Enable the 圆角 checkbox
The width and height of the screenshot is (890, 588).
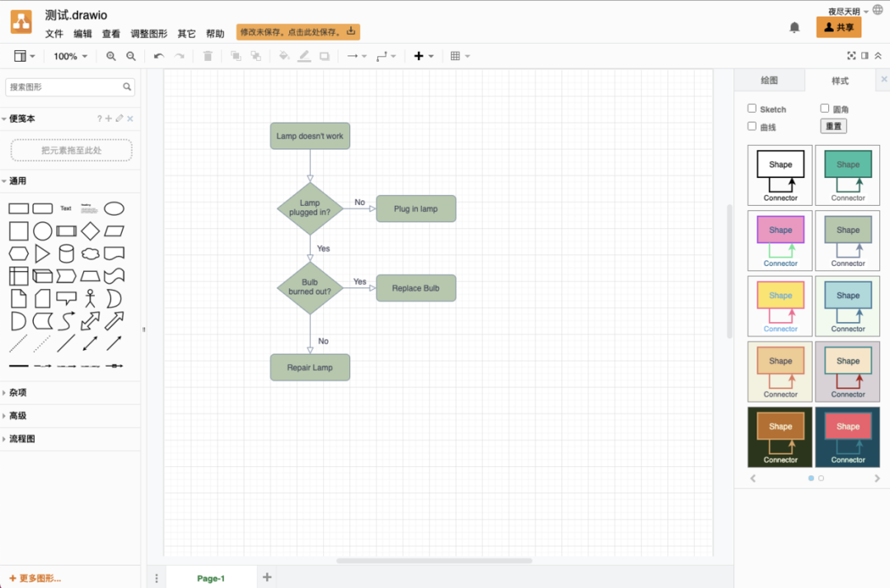825,109
